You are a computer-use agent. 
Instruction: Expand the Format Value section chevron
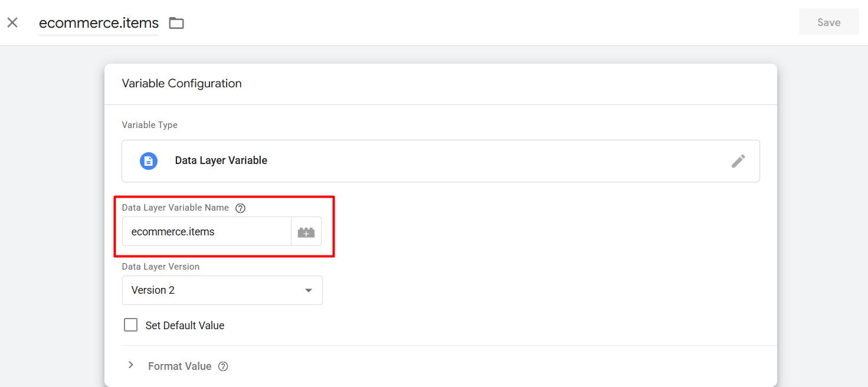point(131,365)
